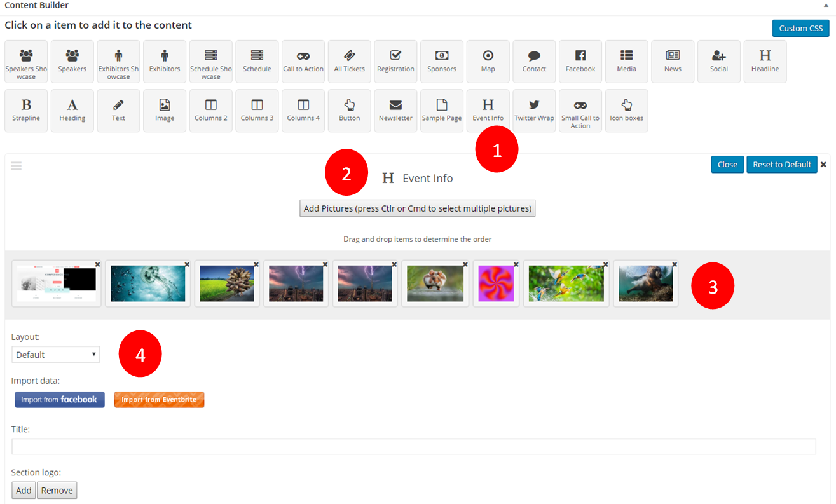Insert the Sponsors block
The height and width of the screenshot is (504, 836).
(442, 62)
